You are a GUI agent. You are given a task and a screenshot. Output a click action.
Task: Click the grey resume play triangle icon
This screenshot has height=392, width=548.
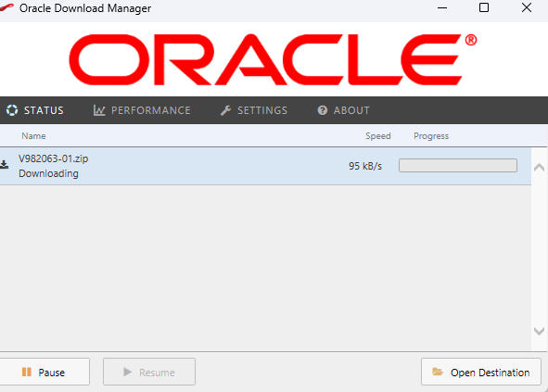(x=128, y=372)
